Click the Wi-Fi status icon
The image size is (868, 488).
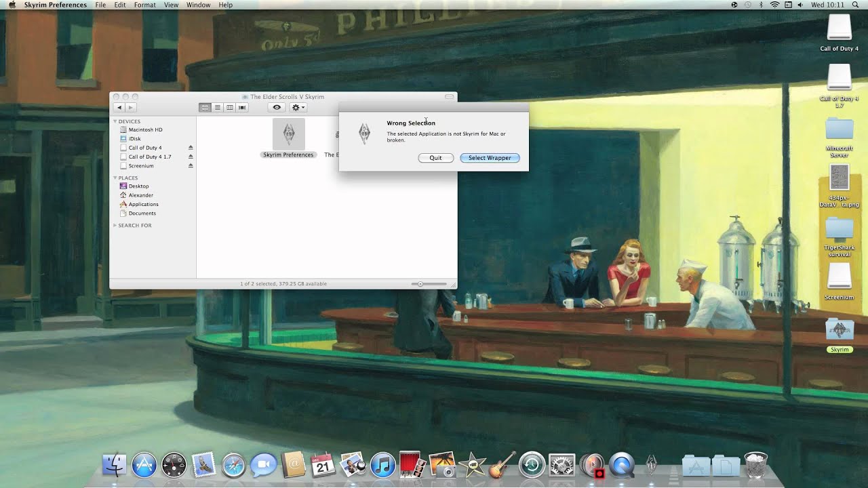point(775,5)
